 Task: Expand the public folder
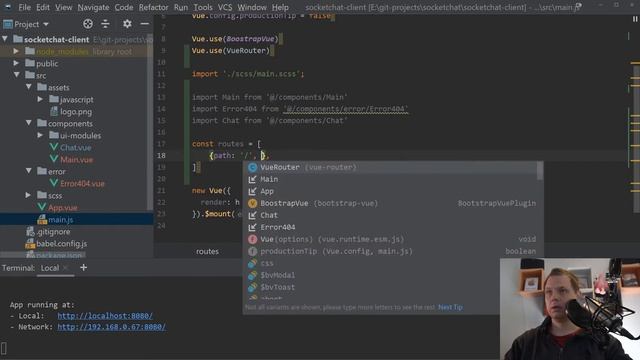tap(16, 63)
